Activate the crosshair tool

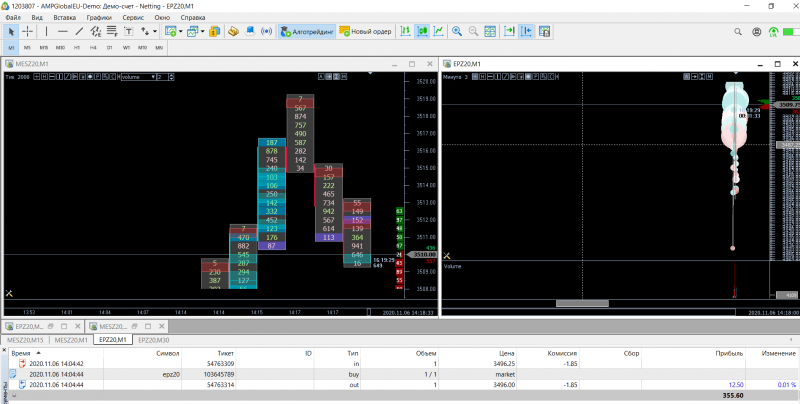[28, 32]
